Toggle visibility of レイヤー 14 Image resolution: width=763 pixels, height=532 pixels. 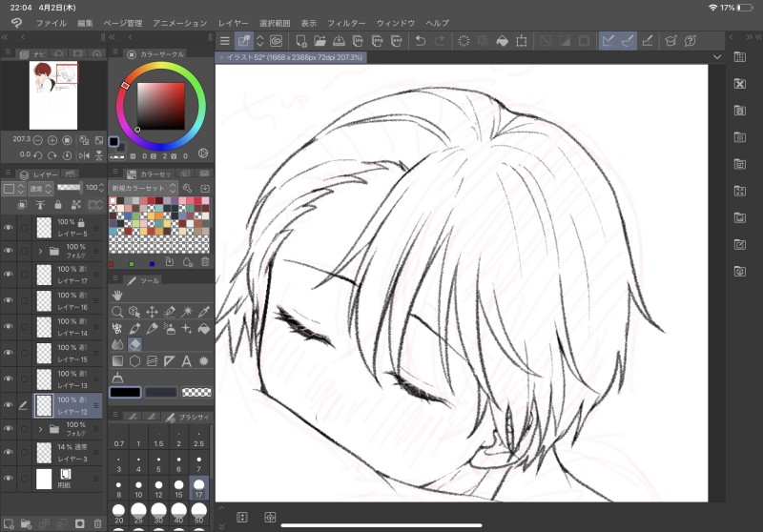point(9,327)
